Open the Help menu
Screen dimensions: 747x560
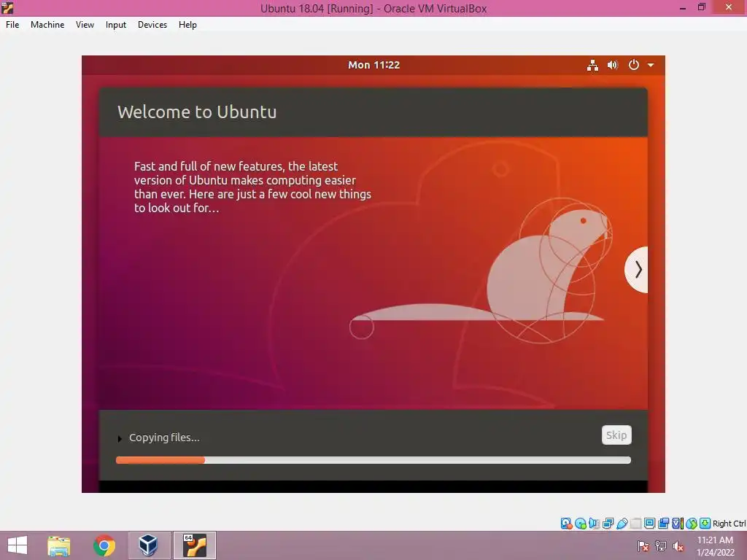[x=187, y=25]
